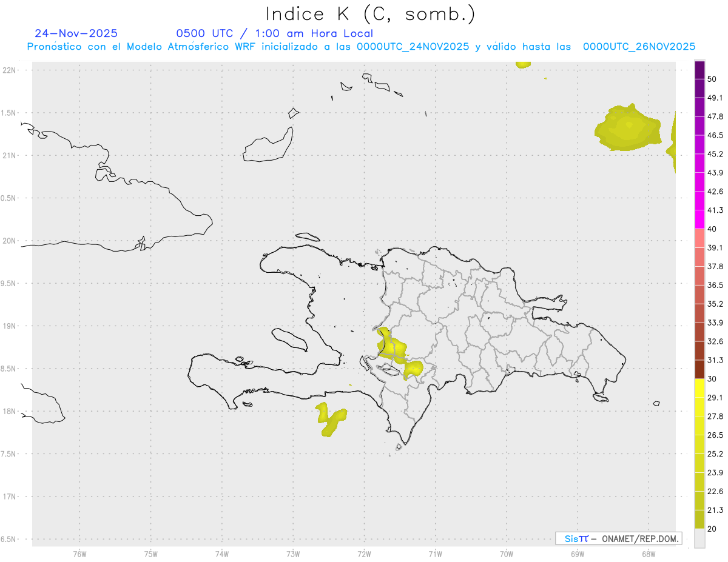Viewport: 728px width, 562px height.
Task: Click the date text "24-Nov-2025"
Action: tap(76, 33)
